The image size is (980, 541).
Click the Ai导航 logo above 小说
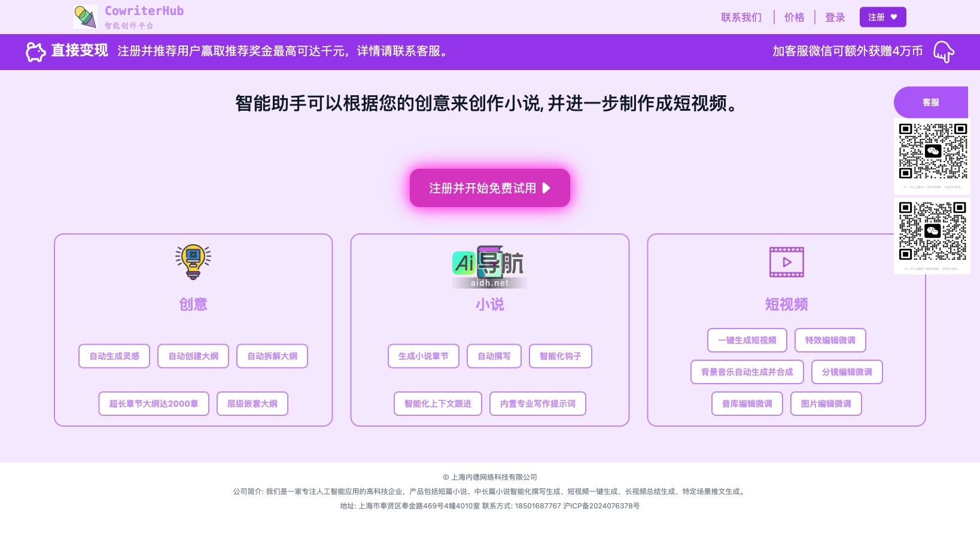click(x=489, y=266)
